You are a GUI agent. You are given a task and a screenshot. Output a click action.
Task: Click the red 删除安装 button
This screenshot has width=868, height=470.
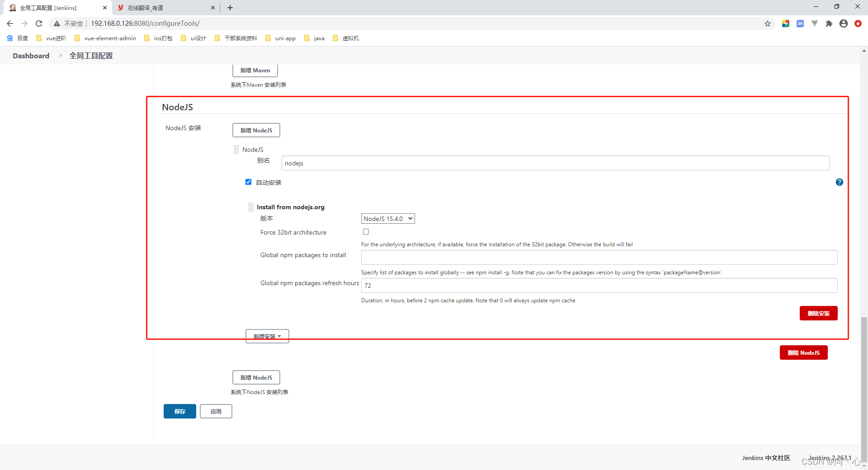pos(818,313)
